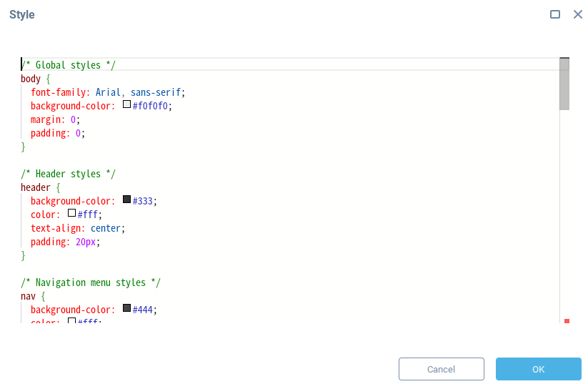This screenshot has width=588, height=384.
Task: Close the Style dialog with X
Action: tap(578, 14)
